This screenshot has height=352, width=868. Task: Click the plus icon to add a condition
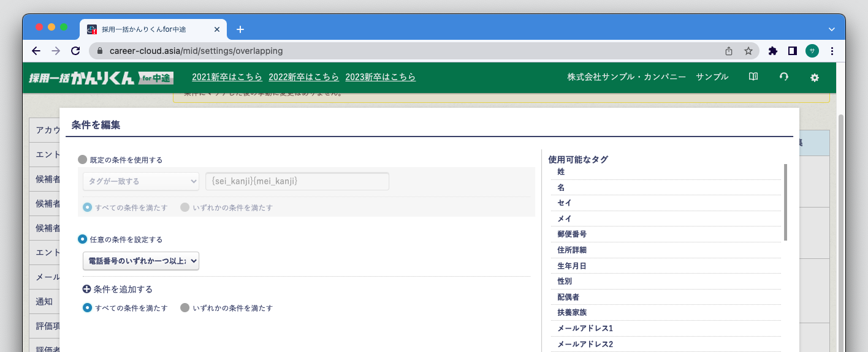87,290
